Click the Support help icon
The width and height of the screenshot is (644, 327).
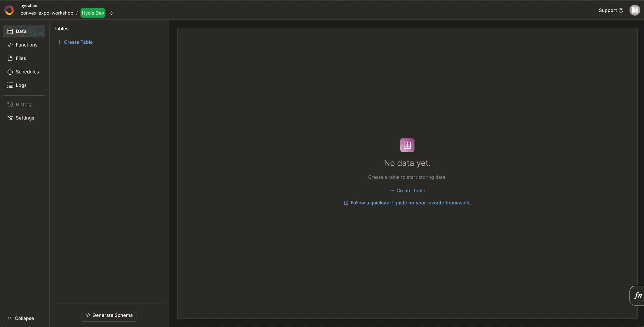[x=621, y=10]
